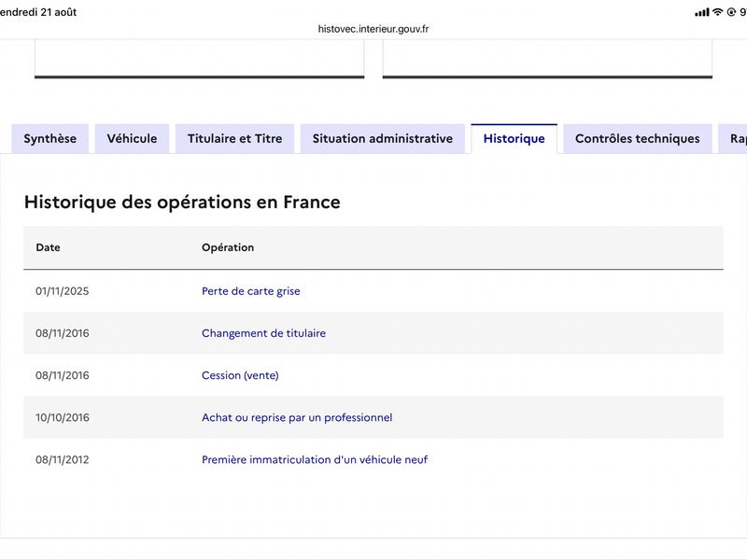Click the Changement de titulaire operation

[264, 333]
